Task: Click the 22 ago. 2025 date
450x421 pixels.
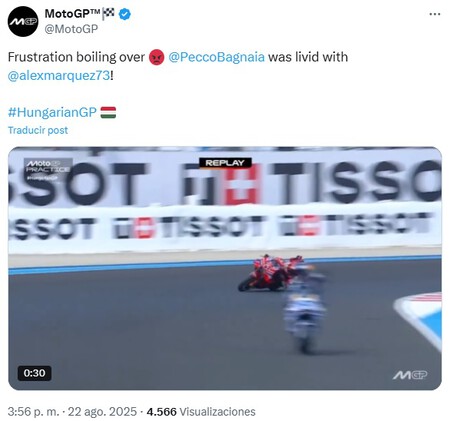Action: [x=102, y=412]
